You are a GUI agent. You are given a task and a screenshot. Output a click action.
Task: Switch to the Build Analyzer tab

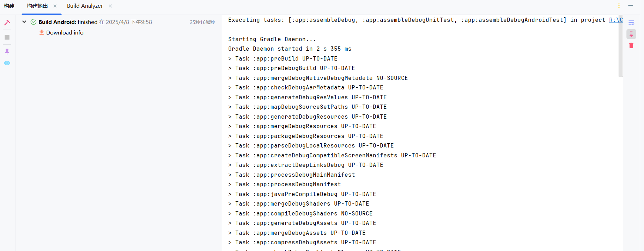[x=85, y=6]
